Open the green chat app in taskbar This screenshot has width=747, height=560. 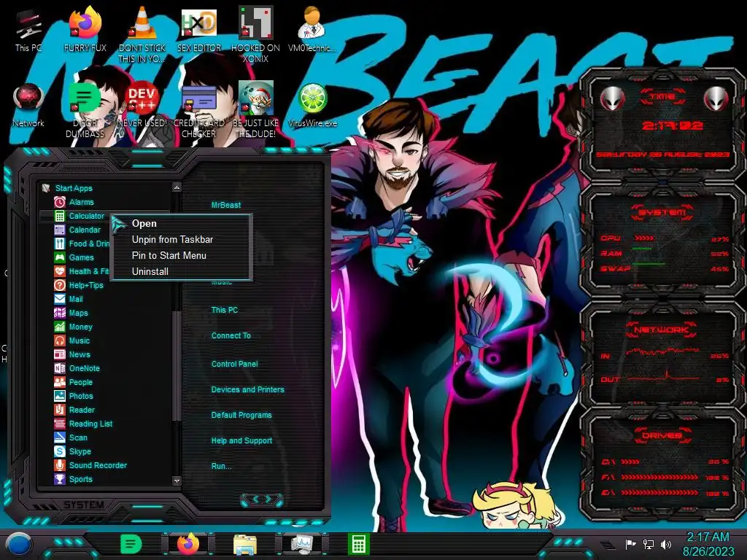(x=131, y=544)
